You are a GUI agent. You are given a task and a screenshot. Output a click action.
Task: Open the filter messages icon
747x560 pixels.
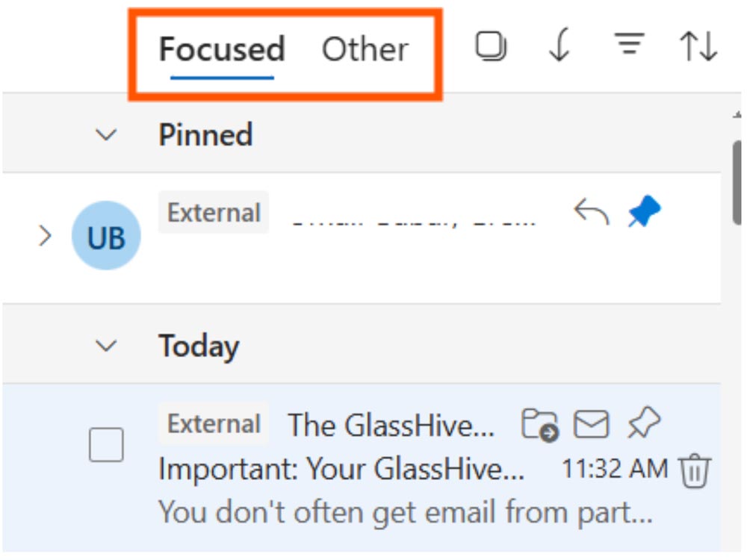pyautogui.click(x=630, y=47)
